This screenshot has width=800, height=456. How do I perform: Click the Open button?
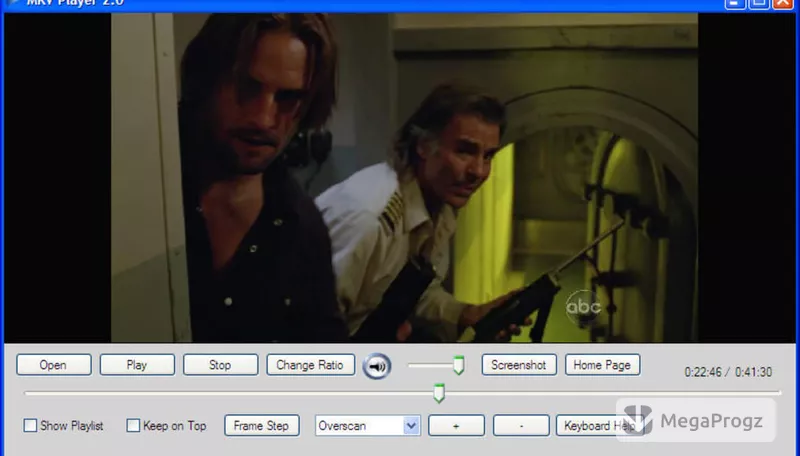point(54,365)
